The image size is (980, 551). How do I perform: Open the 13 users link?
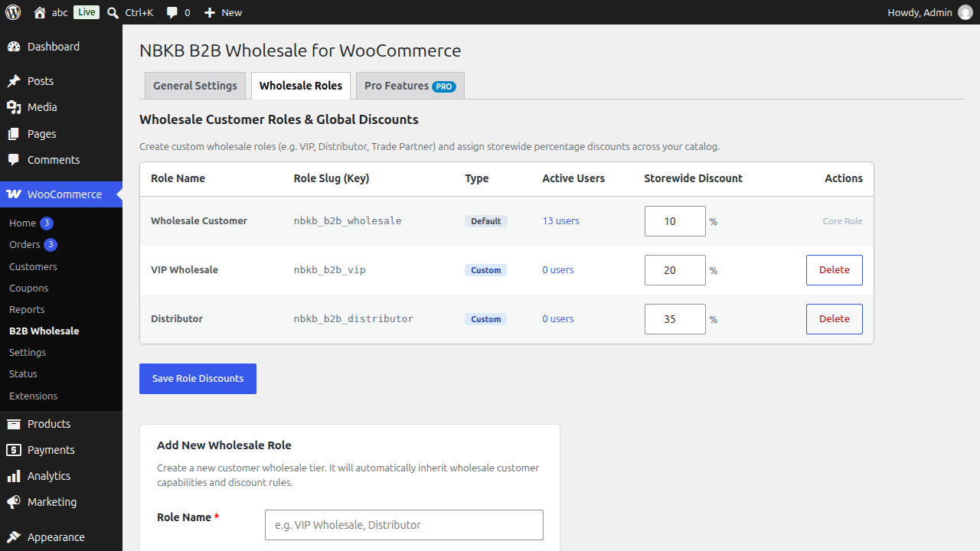point(561,221)
